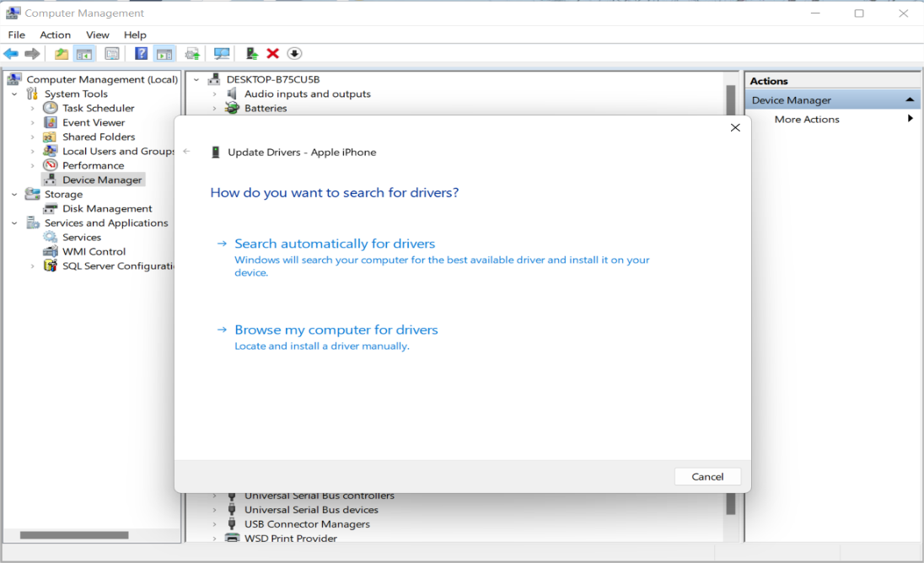Image resolution: width=924 pixels, height=563 pixels.
Task: Expand the More Actions submenu arrow
Action: point(911,119)
